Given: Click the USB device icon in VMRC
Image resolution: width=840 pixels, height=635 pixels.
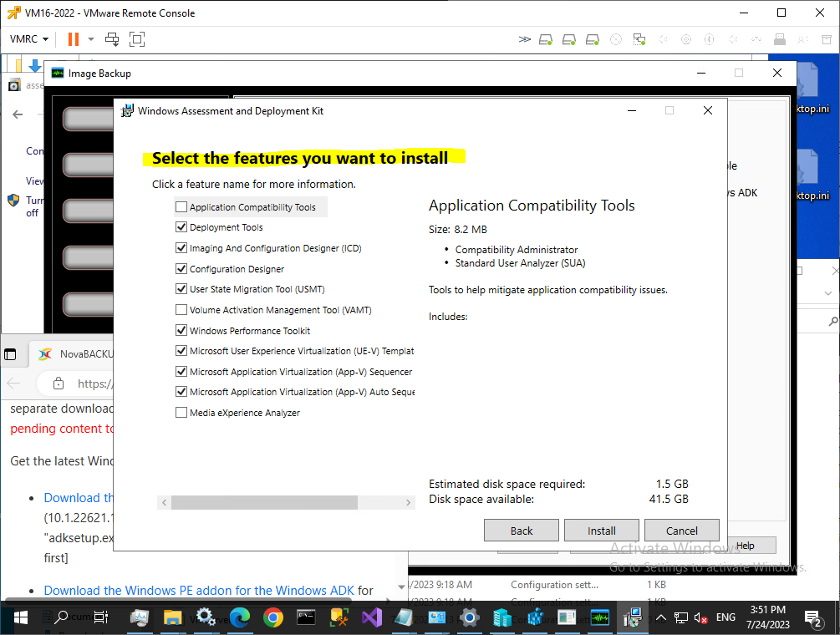Looking at the screenshot, I should [780, 39].
